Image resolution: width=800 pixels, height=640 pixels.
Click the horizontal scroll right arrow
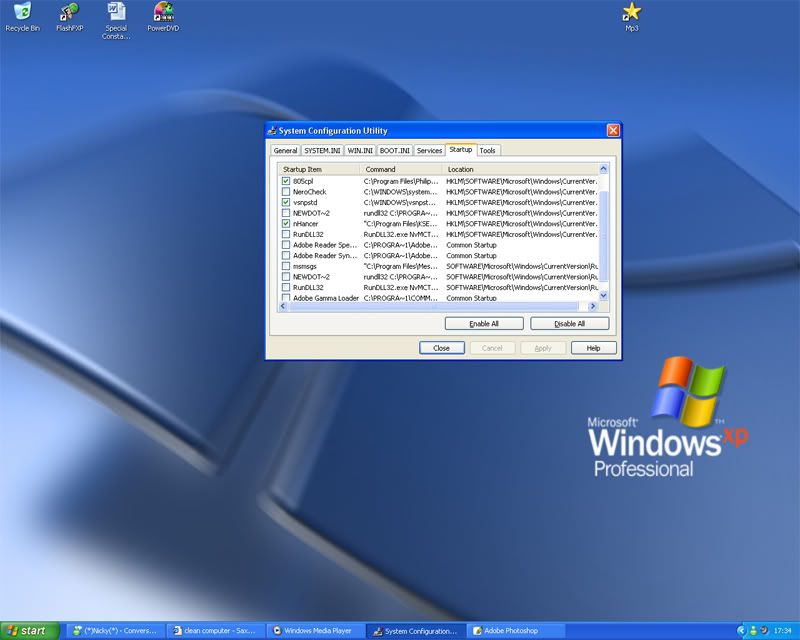(591, 306)
